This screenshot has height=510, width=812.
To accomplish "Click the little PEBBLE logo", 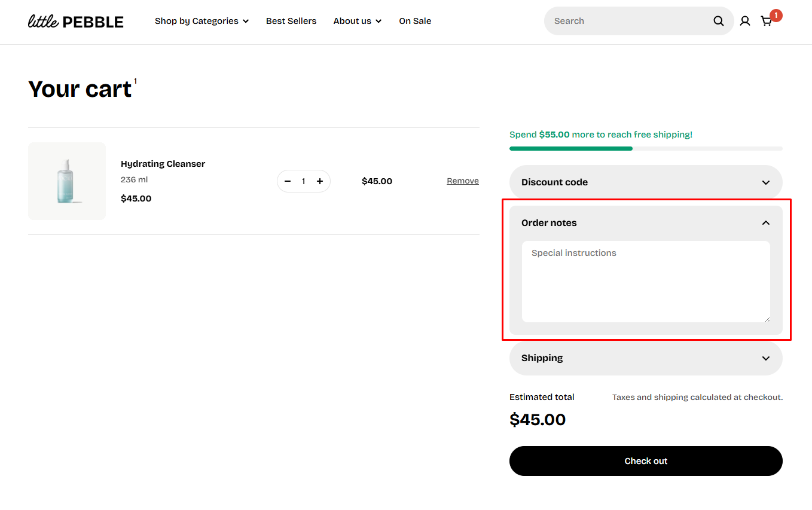I will coord(76,22).
